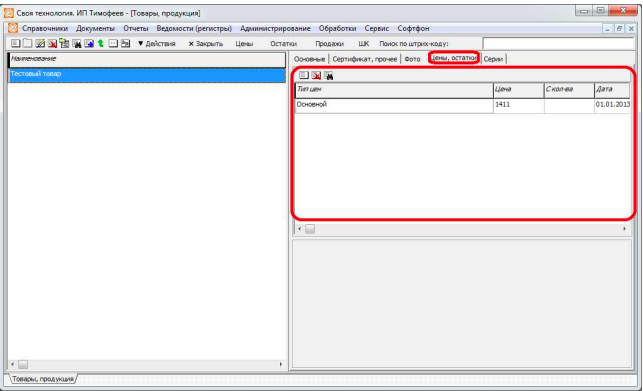This screenshot has width=643, height=391.
Task: Open the Справочники menu
Action: (45, 28)
